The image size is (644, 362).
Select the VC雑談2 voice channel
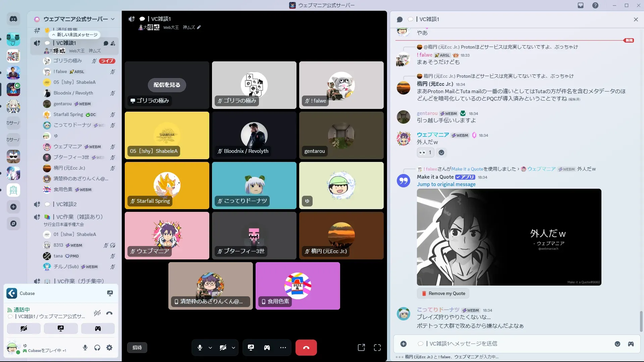[x=66, y=204]
